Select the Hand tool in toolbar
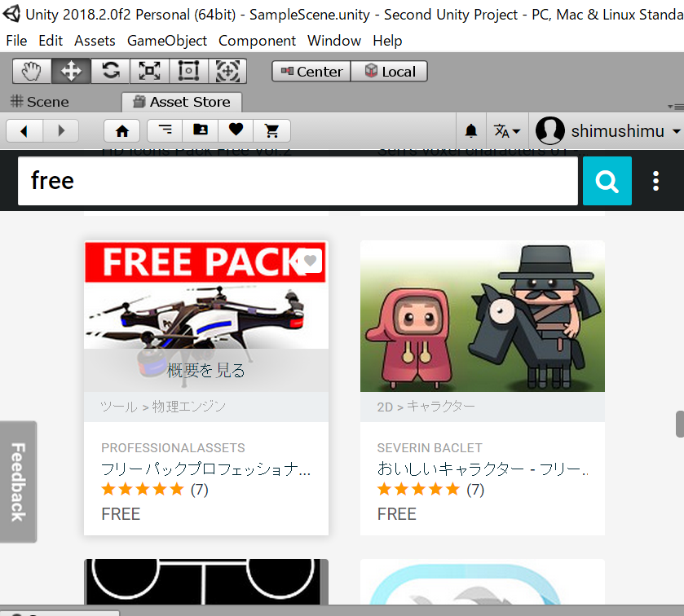 32,72
